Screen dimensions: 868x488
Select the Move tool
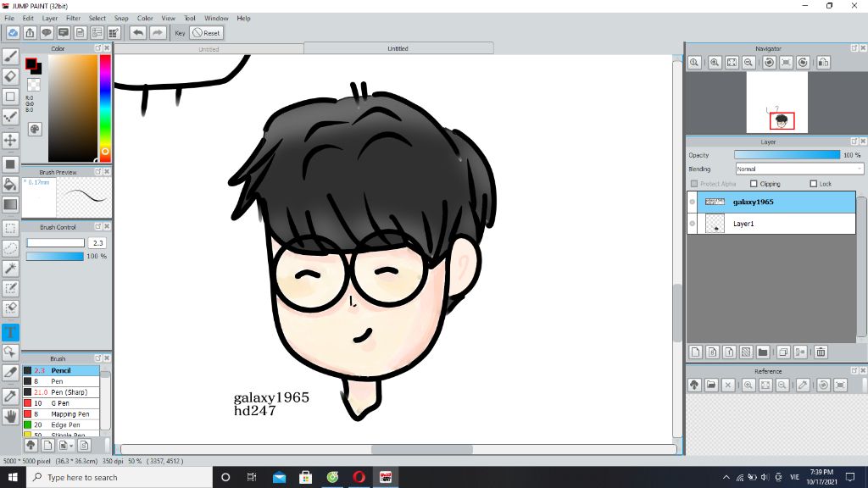pos(10,140)
